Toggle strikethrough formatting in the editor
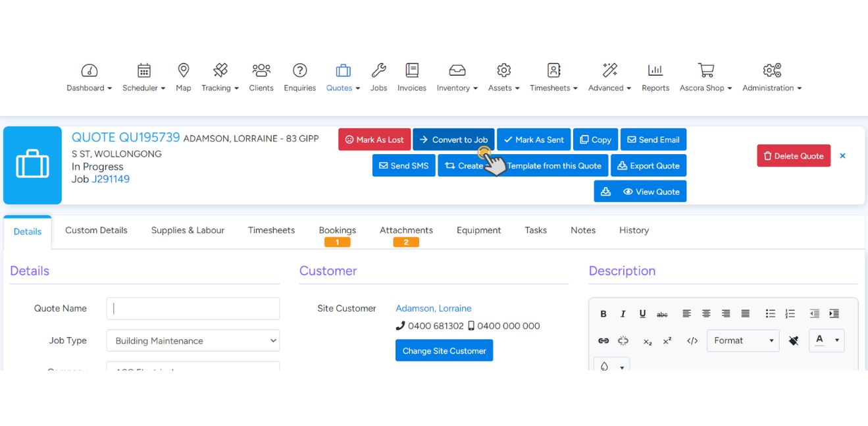The height and width of the screenshot is (426, 868). [662, 314]
